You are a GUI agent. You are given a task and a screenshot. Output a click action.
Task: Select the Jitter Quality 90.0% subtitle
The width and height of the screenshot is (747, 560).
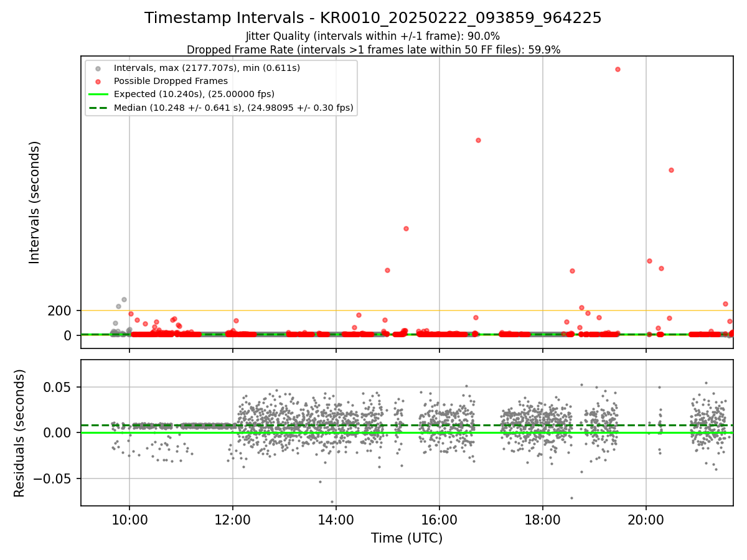click(x=373, y=36)
